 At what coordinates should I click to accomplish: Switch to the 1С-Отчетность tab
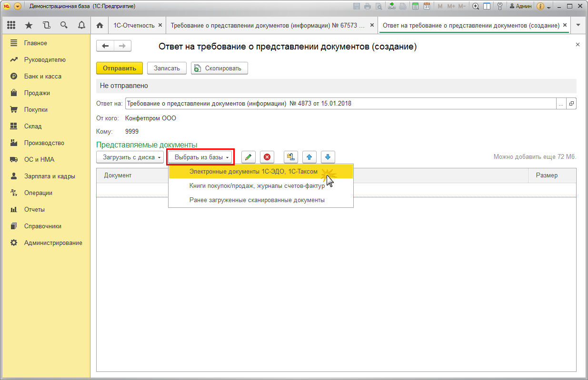pos(134,25)
